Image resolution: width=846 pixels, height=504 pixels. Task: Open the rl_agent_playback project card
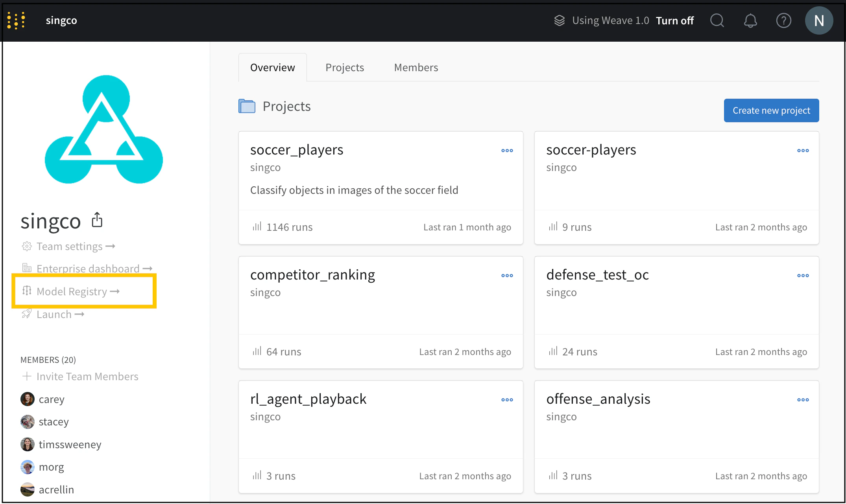click(x=308, y=399)
